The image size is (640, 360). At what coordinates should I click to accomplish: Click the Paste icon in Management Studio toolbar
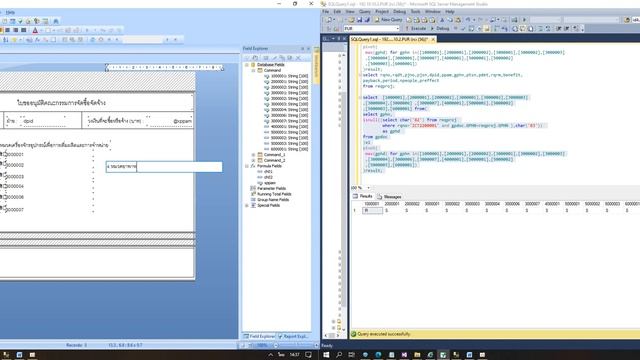tap(458, 20)
